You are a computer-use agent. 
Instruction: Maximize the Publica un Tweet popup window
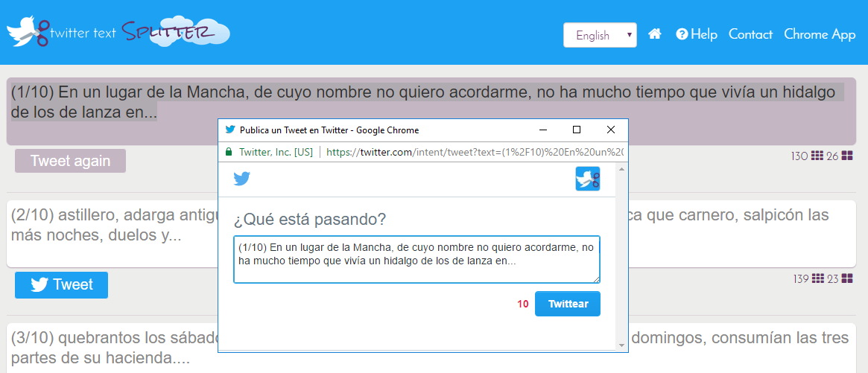(x=576, y=130)
